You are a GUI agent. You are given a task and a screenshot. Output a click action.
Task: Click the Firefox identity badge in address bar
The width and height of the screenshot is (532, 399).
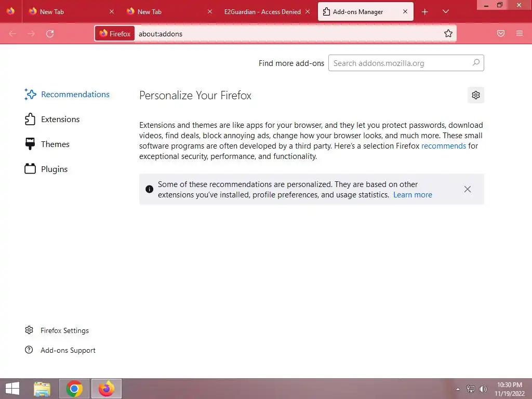pos(115,34)
